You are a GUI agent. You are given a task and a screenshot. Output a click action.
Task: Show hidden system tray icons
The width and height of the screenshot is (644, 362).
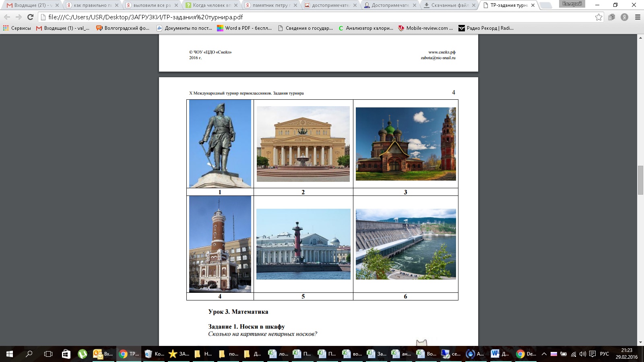coord(544,354)
